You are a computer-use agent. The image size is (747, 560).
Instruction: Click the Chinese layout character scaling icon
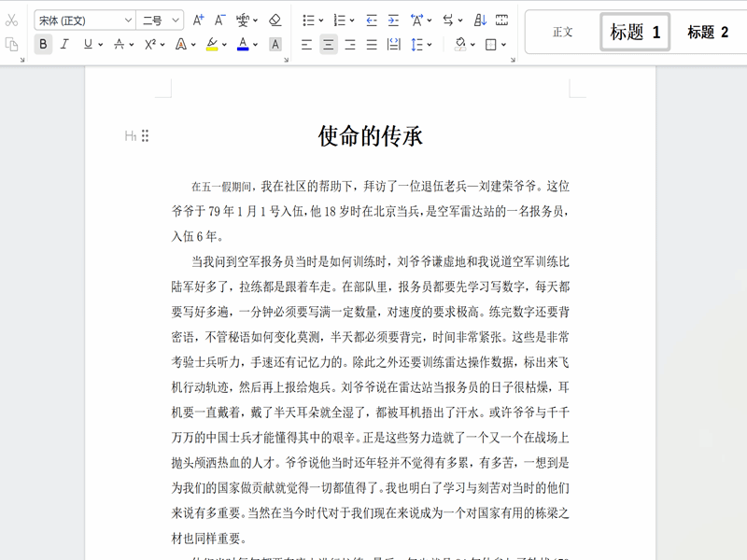coord(416,20)
